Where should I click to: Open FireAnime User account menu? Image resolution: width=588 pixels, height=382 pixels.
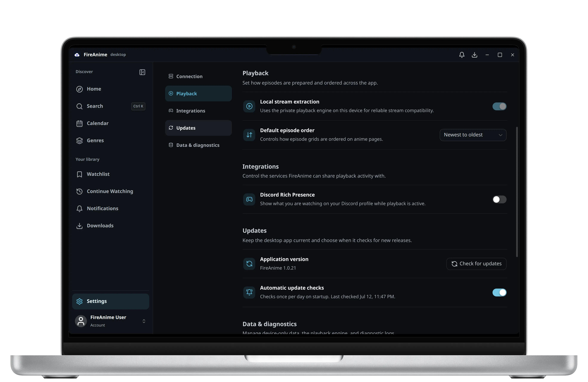110,321
